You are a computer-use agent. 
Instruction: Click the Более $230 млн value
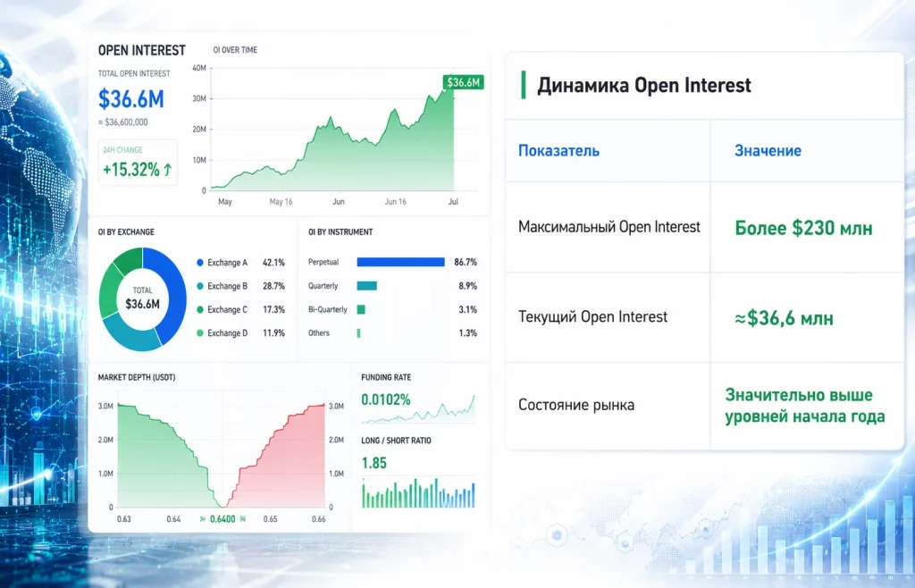coord(803,228)
